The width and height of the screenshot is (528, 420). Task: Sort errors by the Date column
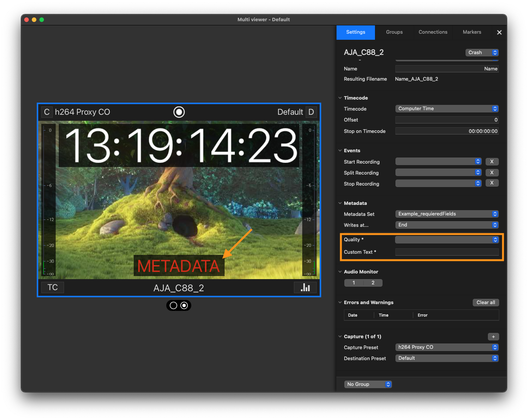[x=358, y=315]
